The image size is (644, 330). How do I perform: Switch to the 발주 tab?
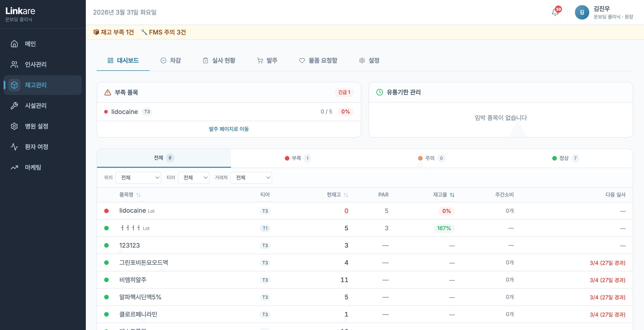[267, 60]
